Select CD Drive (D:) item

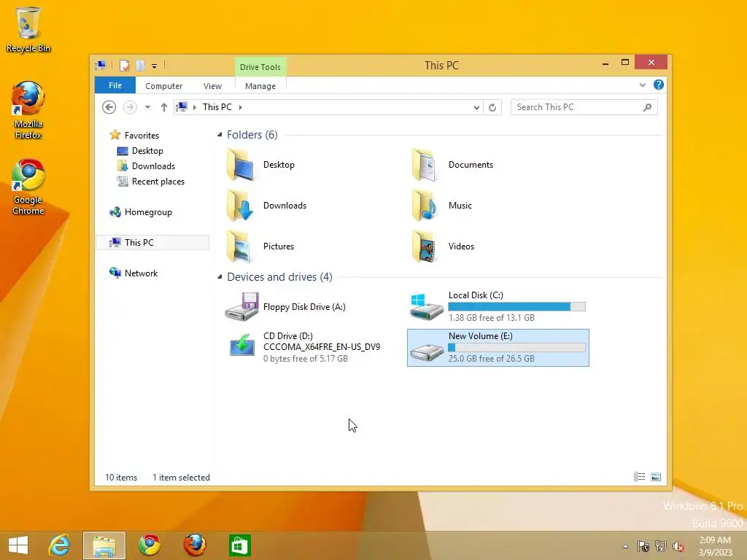(x=304, y=348)
